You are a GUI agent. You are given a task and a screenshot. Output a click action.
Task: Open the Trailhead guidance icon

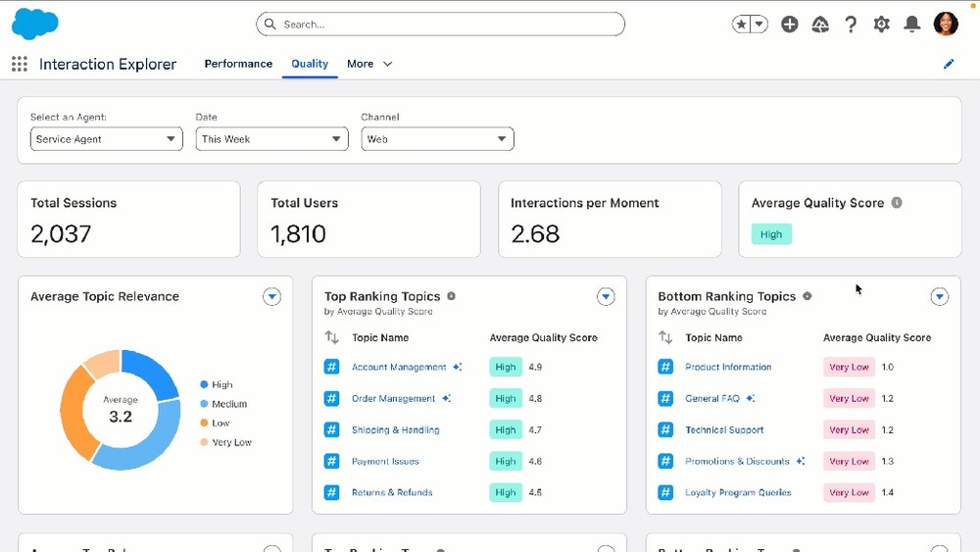(820, 25)
